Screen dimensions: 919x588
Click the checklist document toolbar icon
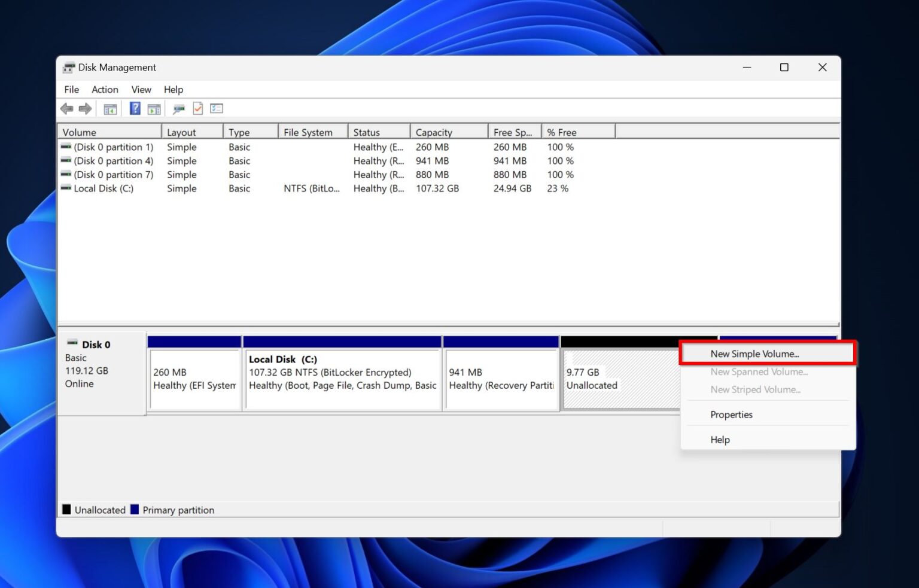pyautogui.click(x=197, y=108)
